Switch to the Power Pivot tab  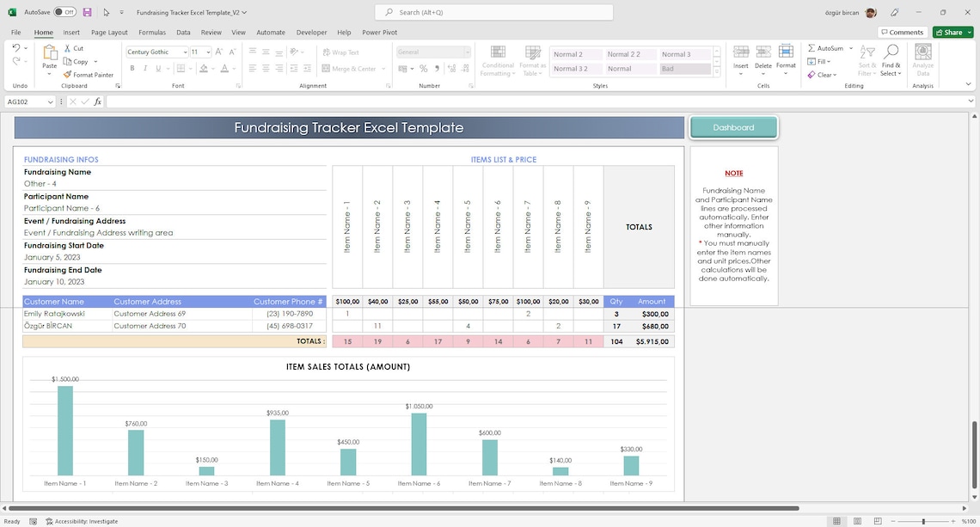tap(379, 33)
